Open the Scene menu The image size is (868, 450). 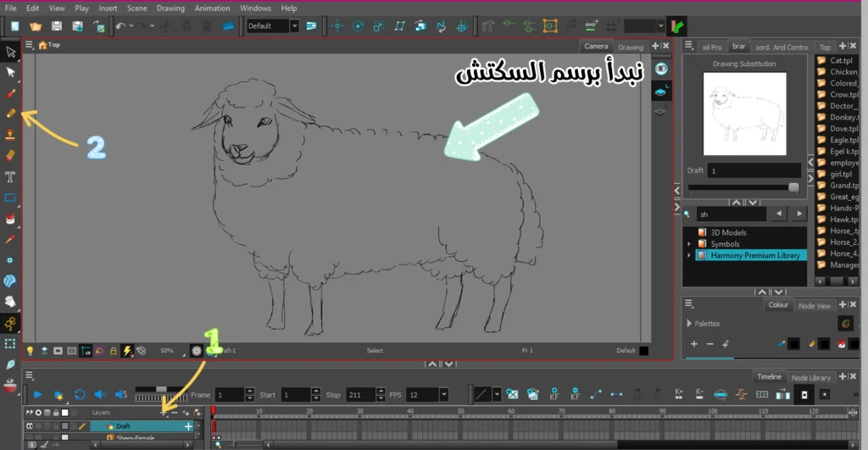[136, 8]
